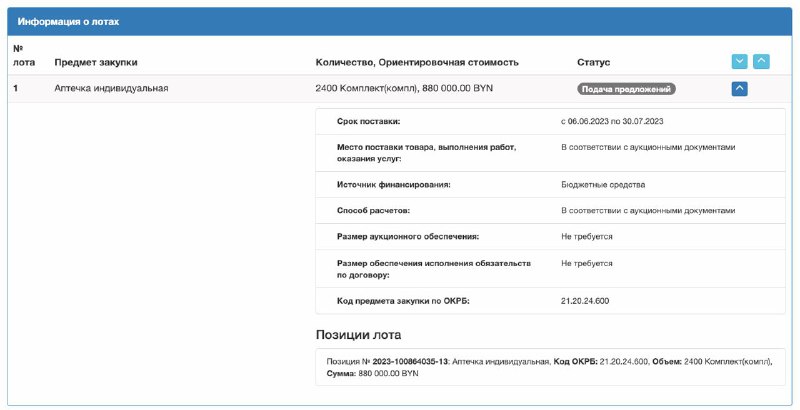Click 'Код предмета закупки по ОКРБ:' label
800x410 pixels.
pyautogui.click(x=403, y=301)
